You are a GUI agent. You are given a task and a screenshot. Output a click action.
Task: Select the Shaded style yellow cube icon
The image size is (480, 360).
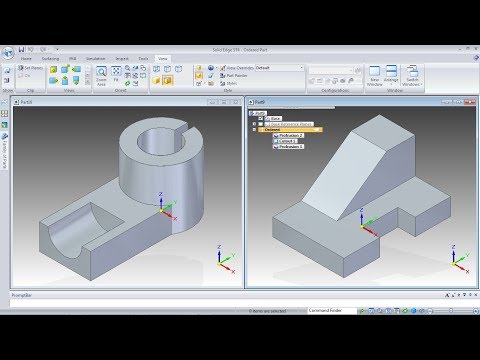click(156, 80)
